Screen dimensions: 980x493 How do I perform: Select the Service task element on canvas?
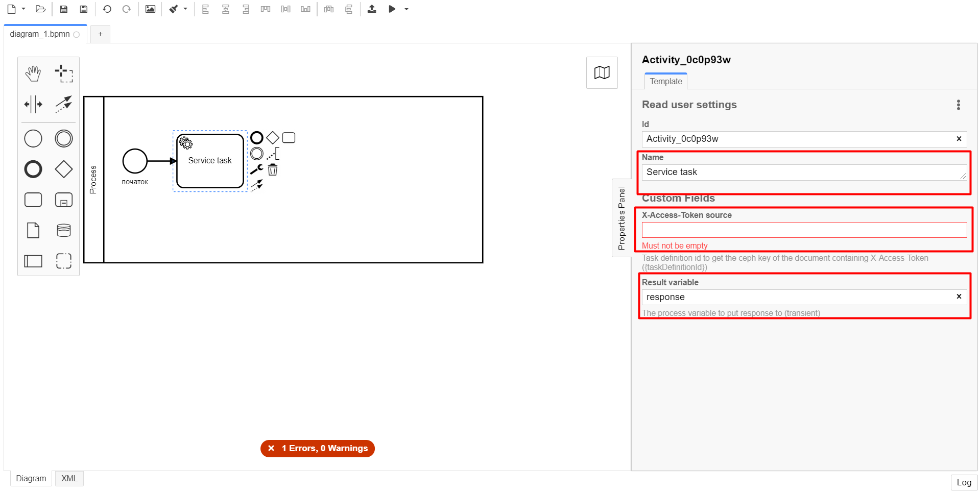pyautogui.click(x=210, y=161)
